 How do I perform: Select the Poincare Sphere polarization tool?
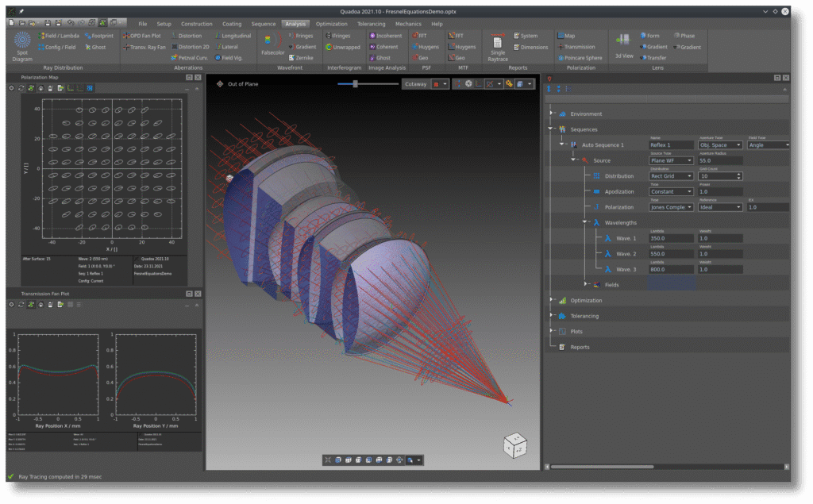click(580, 58)
